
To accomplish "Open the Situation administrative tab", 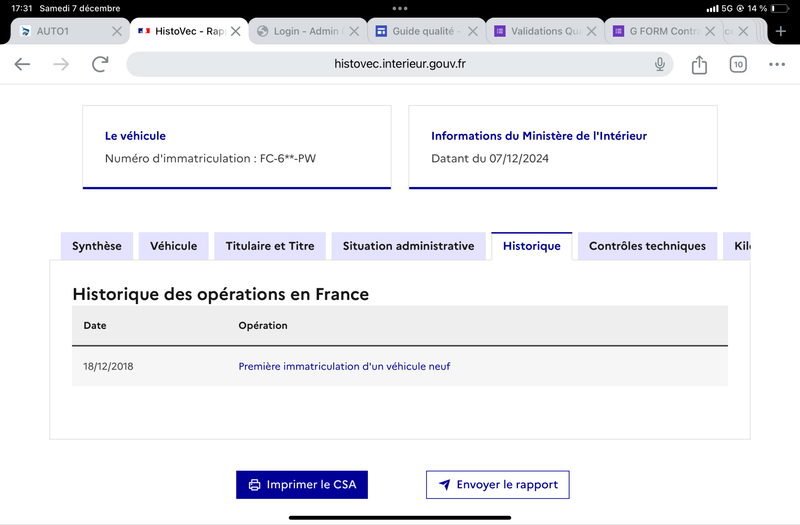I will click(408, 246).
